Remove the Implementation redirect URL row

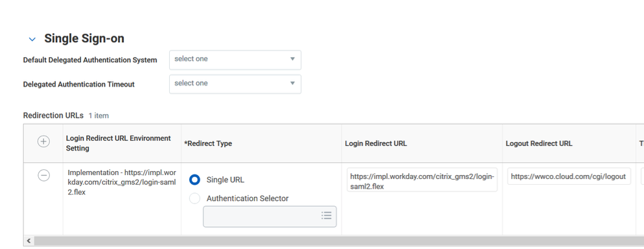pyautogui.click(x=43, y=176)
